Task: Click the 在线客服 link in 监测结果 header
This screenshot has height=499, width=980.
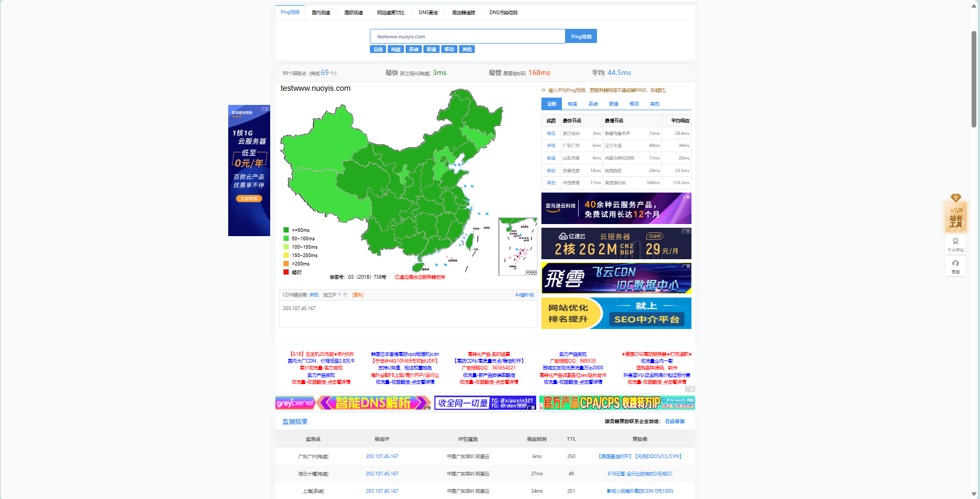Action: [675, 421]
